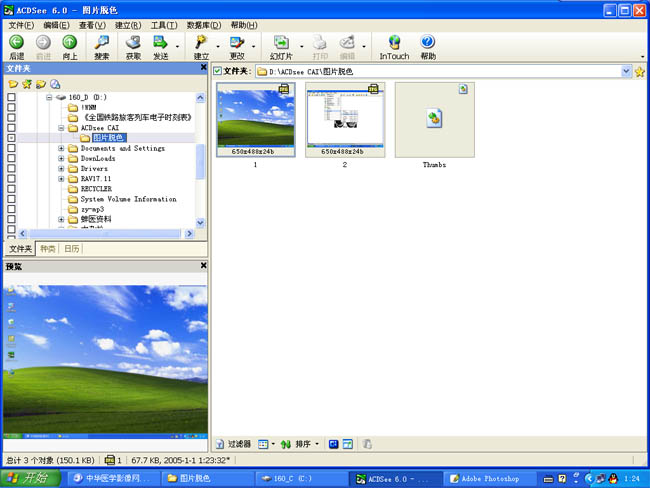This screenshot has height=488, width=650.
Task: Start the 幻灯片 slideshow
Action: (281, 47)
